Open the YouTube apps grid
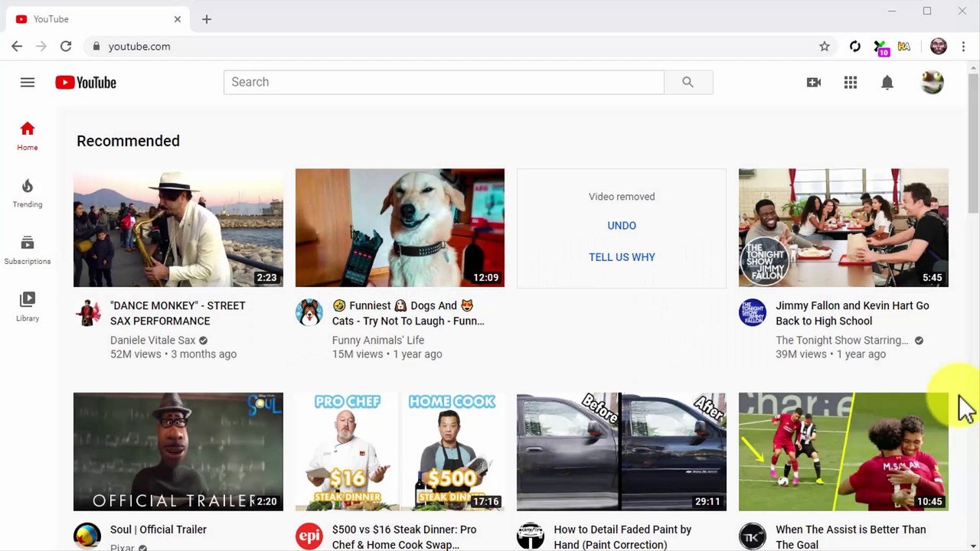 pyautogui.click(x=851, y=82)
